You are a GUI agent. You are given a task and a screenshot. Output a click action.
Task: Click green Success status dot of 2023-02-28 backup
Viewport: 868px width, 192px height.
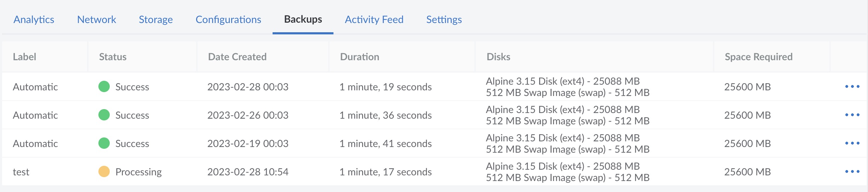(104, 87)
